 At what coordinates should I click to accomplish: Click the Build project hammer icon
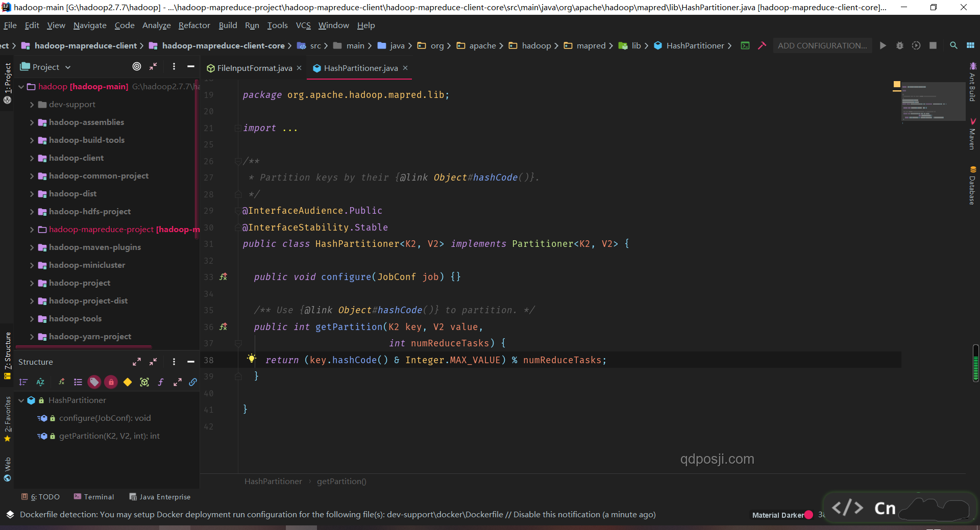pos(762,45)
